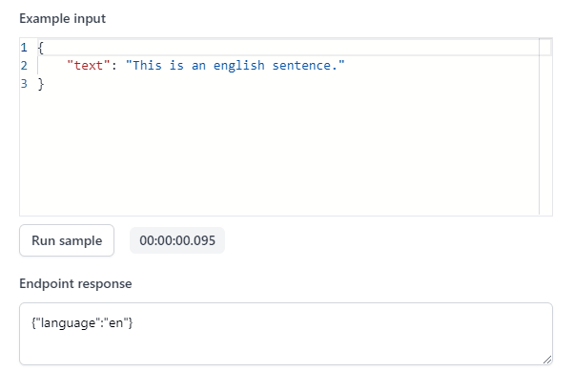574x392 pixels.
Task: Click the Run sample button
Action: (67, 240)
